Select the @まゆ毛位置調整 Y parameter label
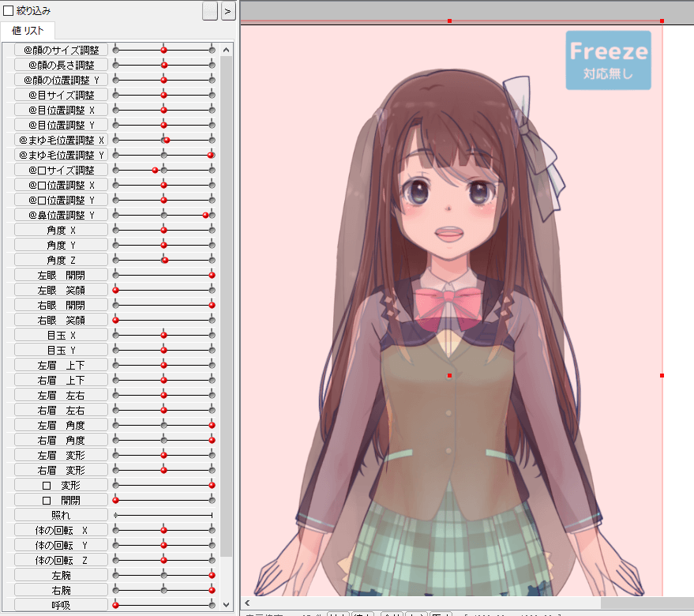Screen dimensions: 694x616 pos(61,156)
